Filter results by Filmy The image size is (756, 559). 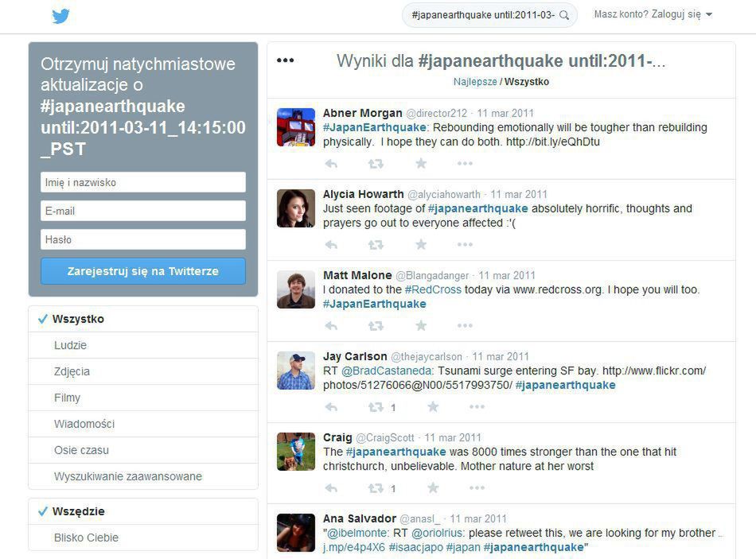pyautogui.click(x=143, y=398)
